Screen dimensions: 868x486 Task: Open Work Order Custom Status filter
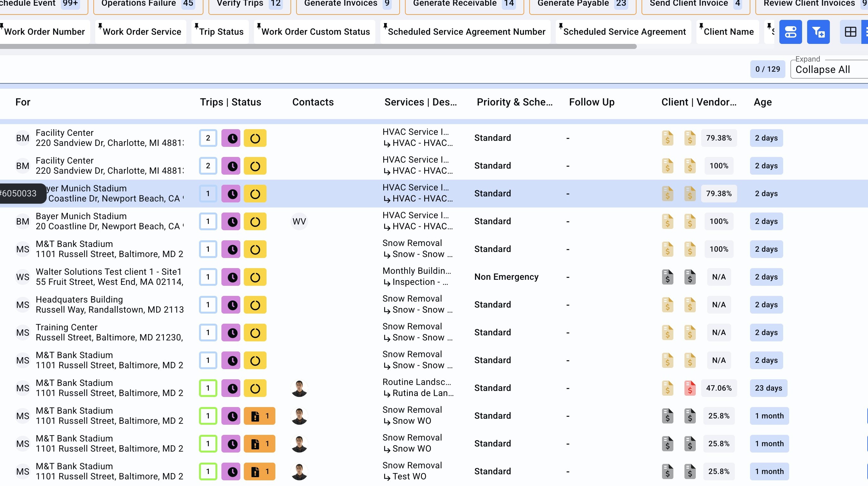click(x=315, y=32)
